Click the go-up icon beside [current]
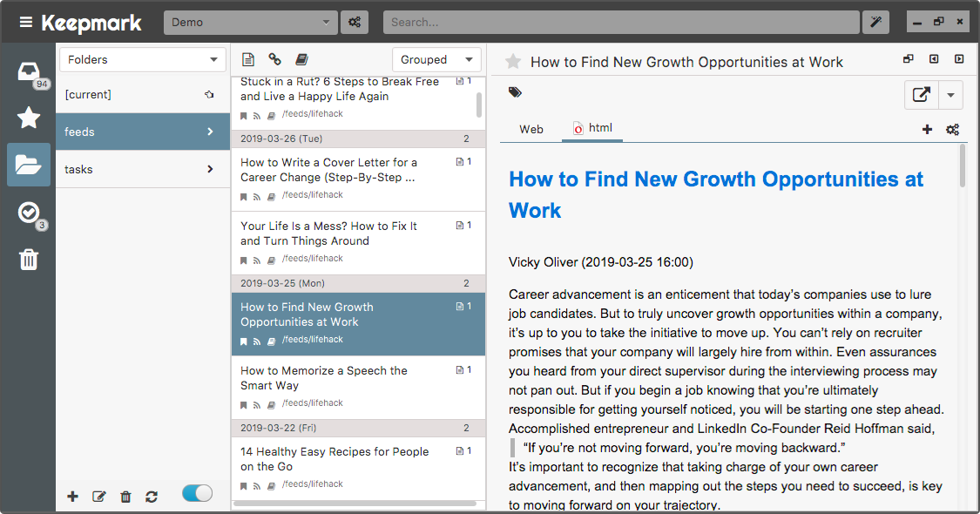Screen dimensions: 980x514 point(209,94)
